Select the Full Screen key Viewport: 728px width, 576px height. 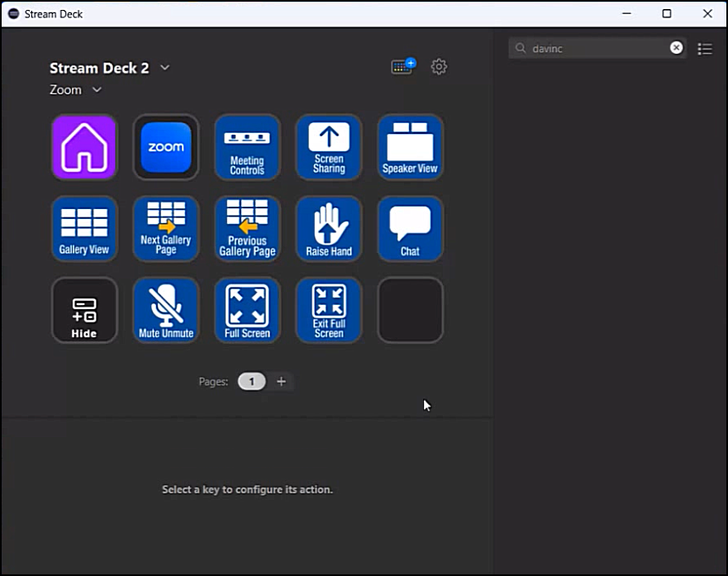[x=247, y=310]
